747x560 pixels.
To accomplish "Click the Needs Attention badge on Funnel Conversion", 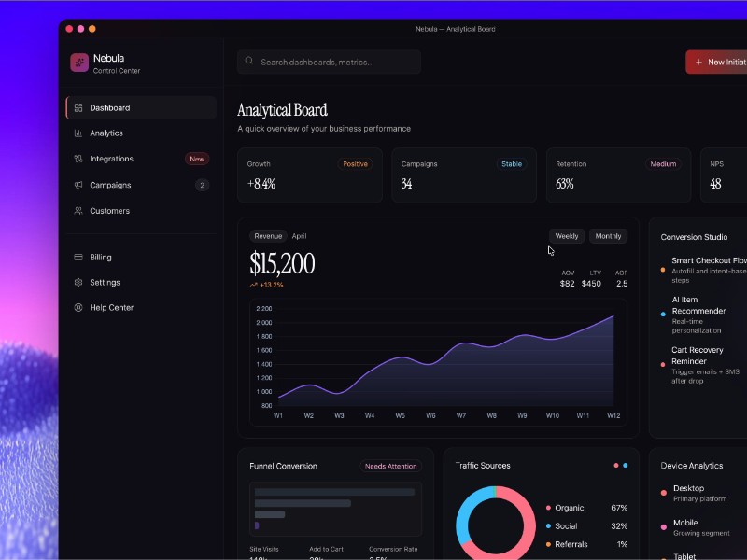I will click(391, 466).
